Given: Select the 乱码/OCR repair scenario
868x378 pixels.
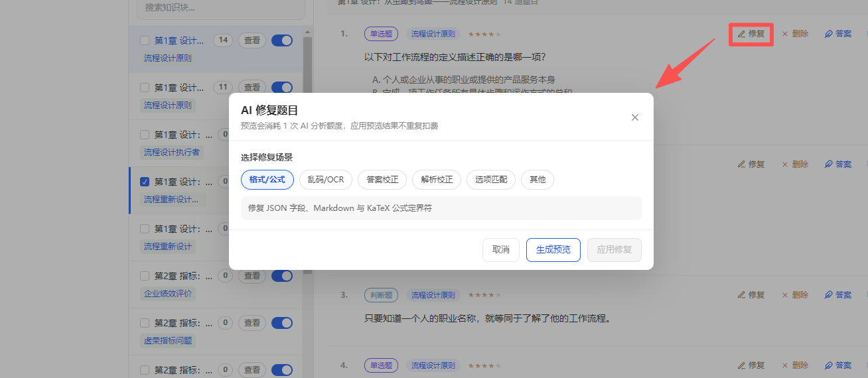Looking at the screenshot, I should (326, 180).
